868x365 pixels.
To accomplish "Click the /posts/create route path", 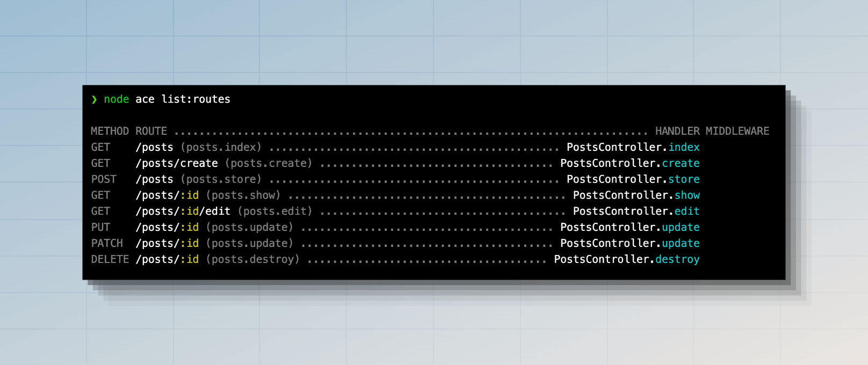I will tap(177, 163).
